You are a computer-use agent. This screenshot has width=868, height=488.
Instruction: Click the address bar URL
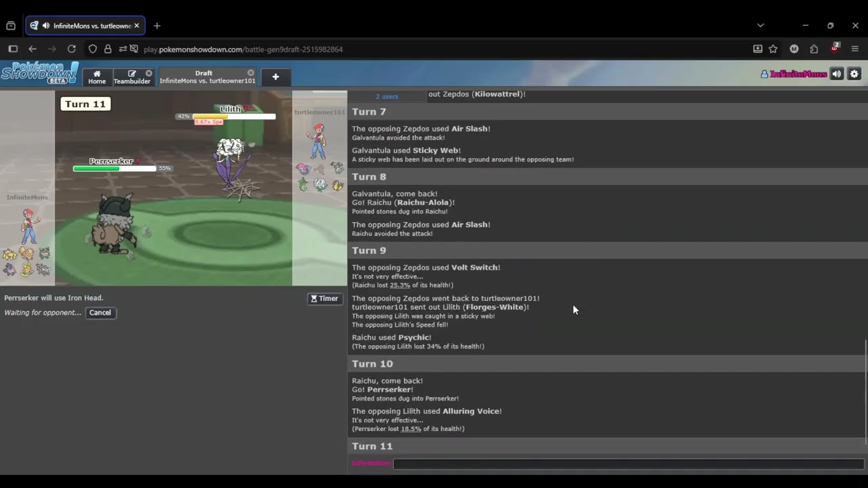243,49
